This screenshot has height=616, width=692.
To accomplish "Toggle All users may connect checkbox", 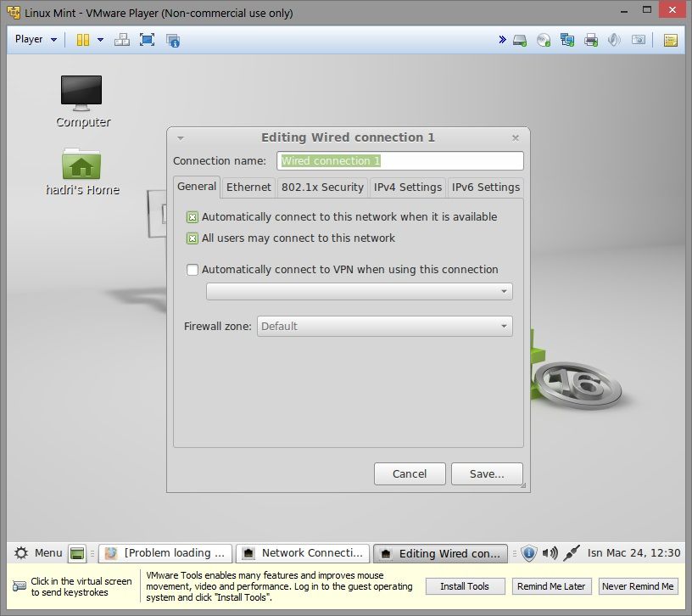I will coord(192,238).
